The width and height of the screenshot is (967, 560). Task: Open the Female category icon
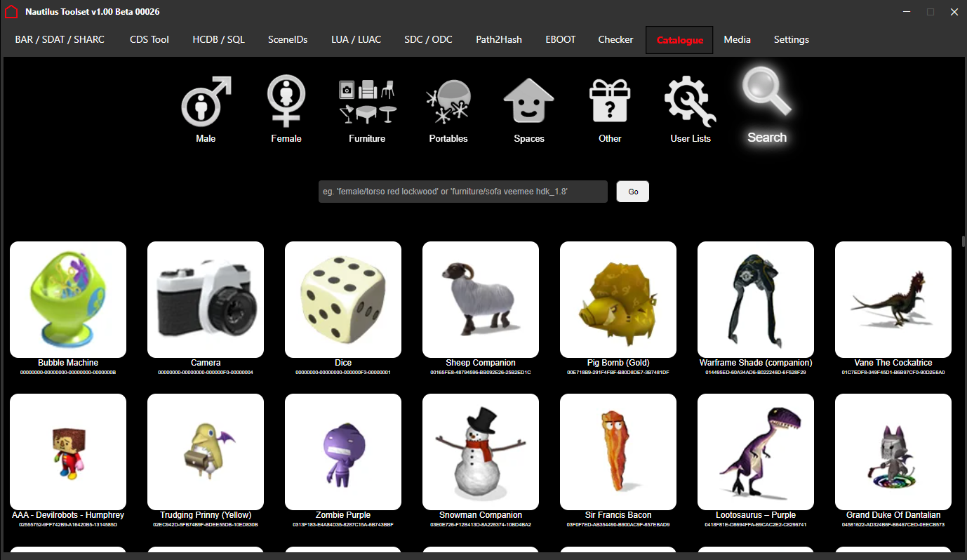click(286, 102)
